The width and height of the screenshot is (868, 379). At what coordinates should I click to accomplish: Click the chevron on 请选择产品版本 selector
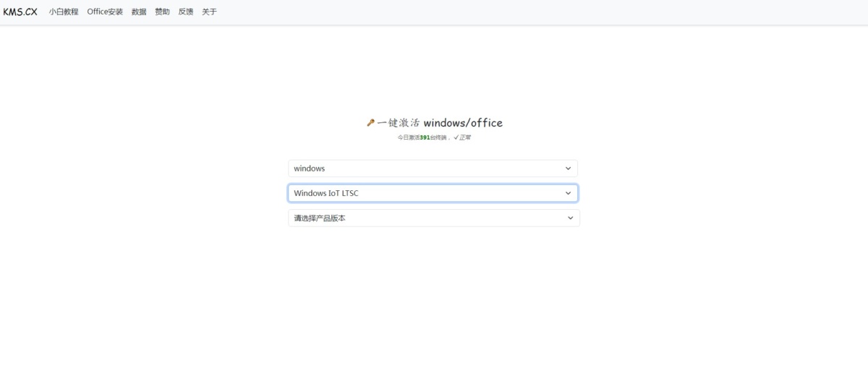click(x=570, y=218)
